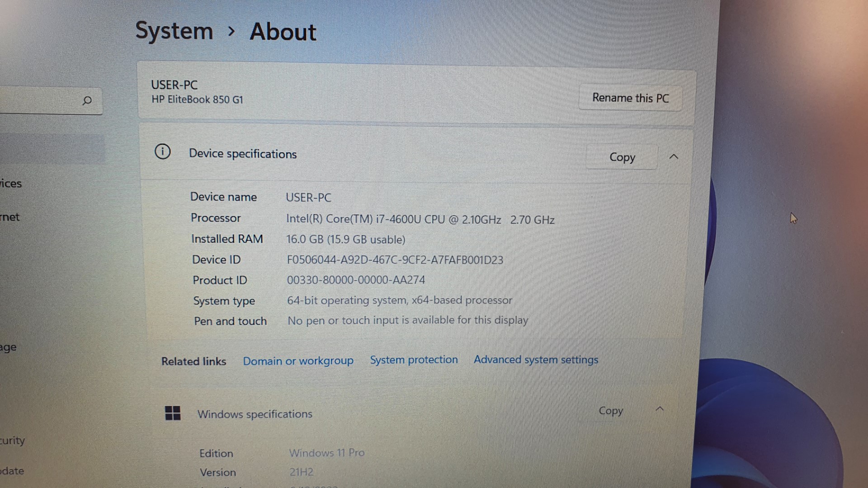Click the Pen and touch label
868x488 pixels.
(x=230, y=321)
